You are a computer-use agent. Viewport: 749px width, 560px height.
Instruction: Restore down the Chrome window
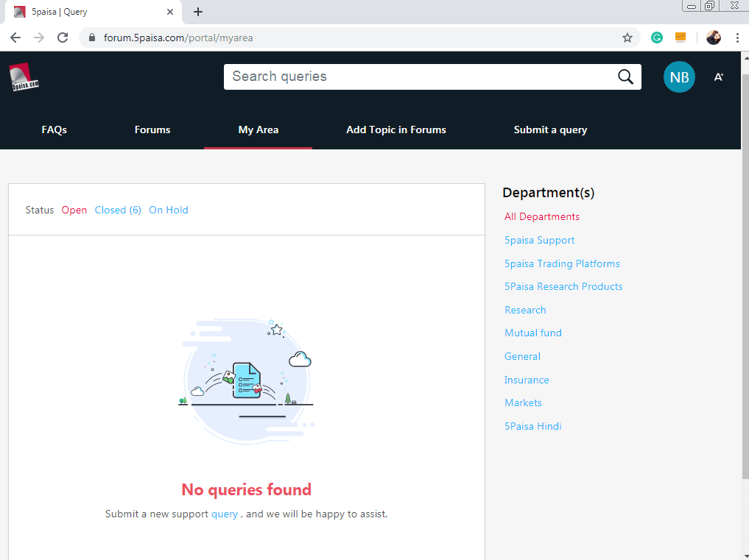[x=709, y=6]
